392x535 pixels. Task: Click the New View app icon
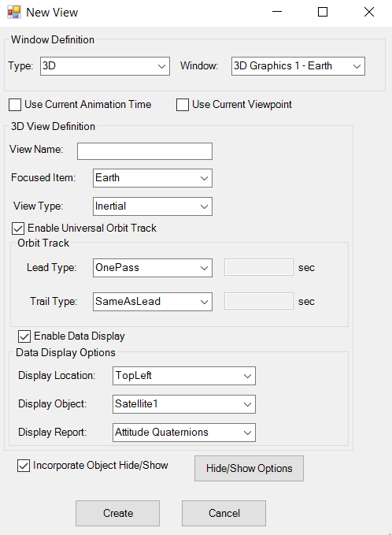pyautogui.click(x=14, y=13)
